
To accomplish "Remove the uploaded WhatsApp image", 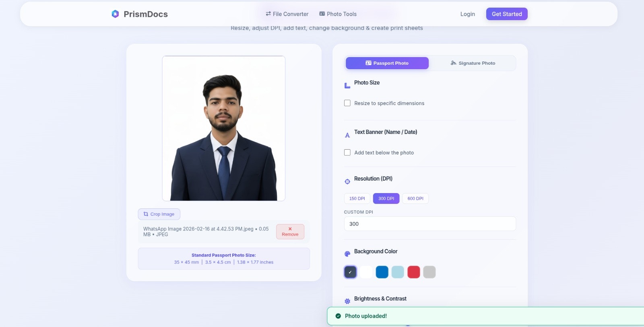I will coord(290,232).
